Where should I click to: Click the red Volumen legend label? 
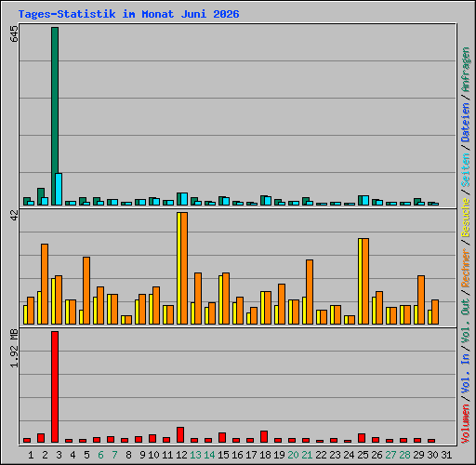click(x=466, y=423)
